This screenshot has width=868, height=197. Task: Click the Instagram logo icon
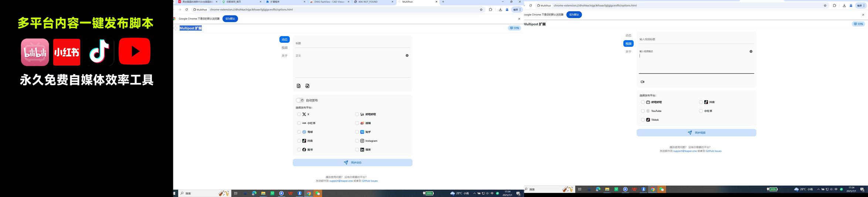click(x=362, y=141)
